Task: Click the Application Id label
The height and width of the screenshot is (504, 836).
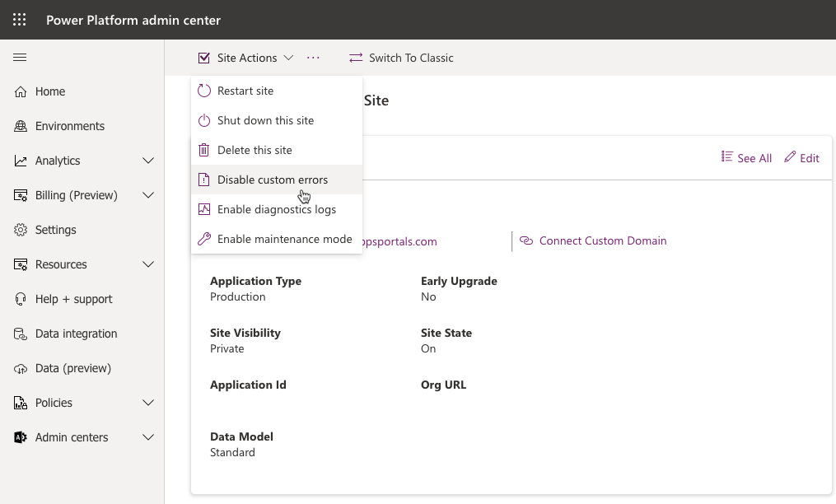Action: coord(248,385)
